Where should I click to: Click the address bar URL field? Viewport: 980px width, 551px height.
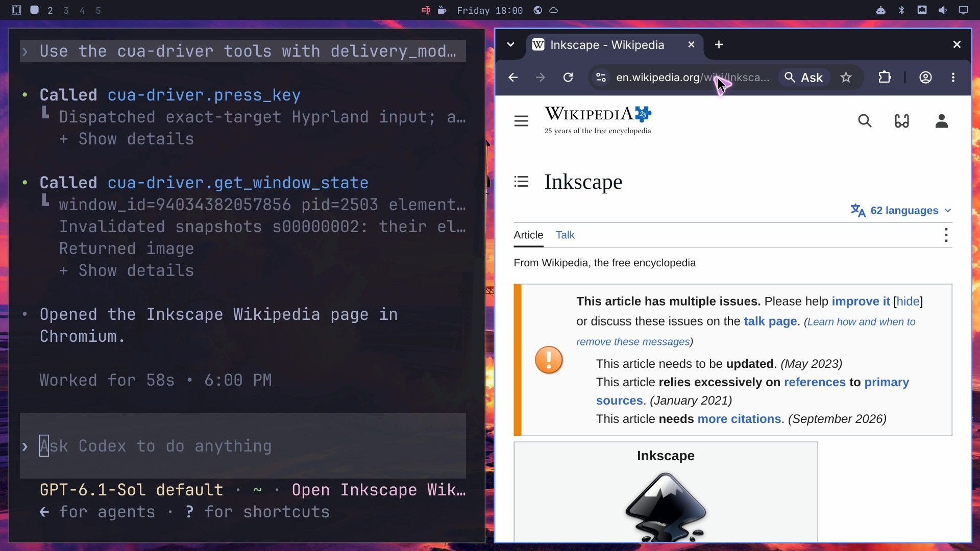(x=692, y=78)
